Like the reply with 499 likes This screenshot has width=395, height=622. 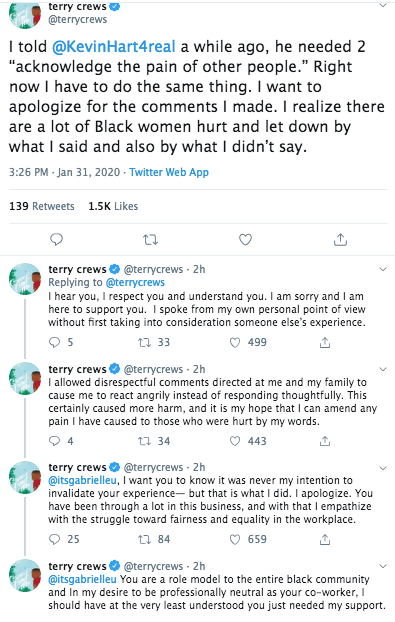tap(235, 342)
